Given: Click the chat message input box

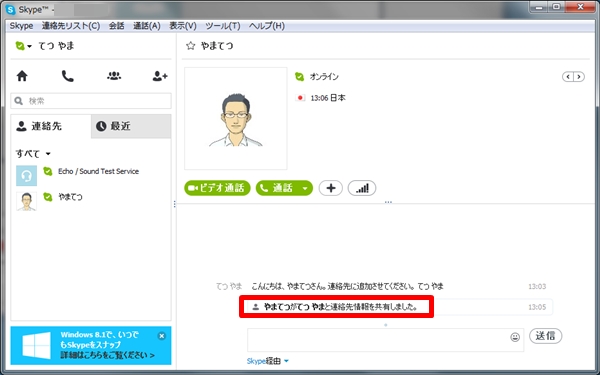Looking at the screenshot, I should coord(385,340).
